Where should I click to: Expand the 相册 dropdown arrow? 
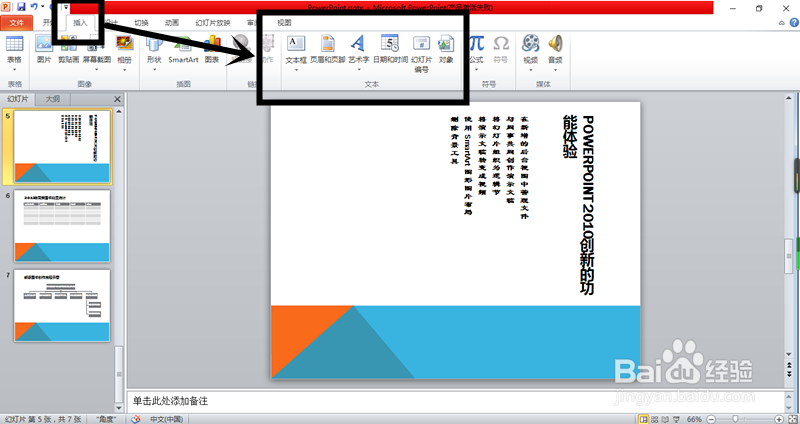(124, 69)
